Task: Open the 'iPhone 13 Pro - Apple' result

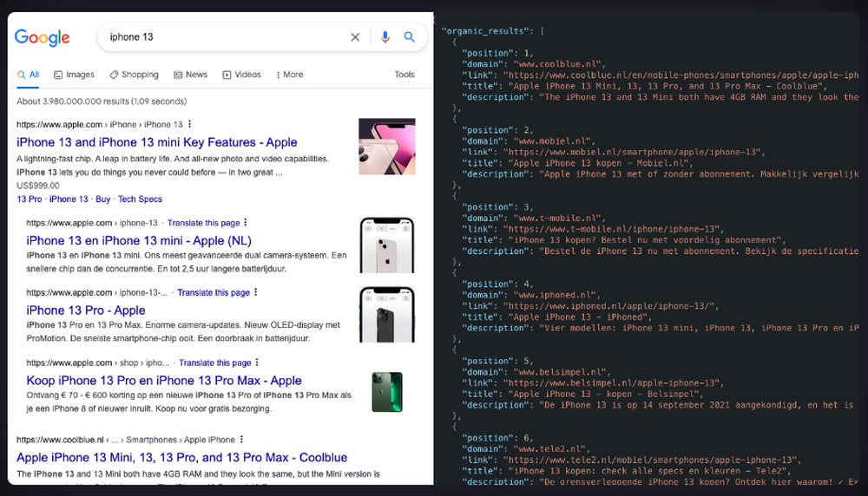Action: click(86, 310)
